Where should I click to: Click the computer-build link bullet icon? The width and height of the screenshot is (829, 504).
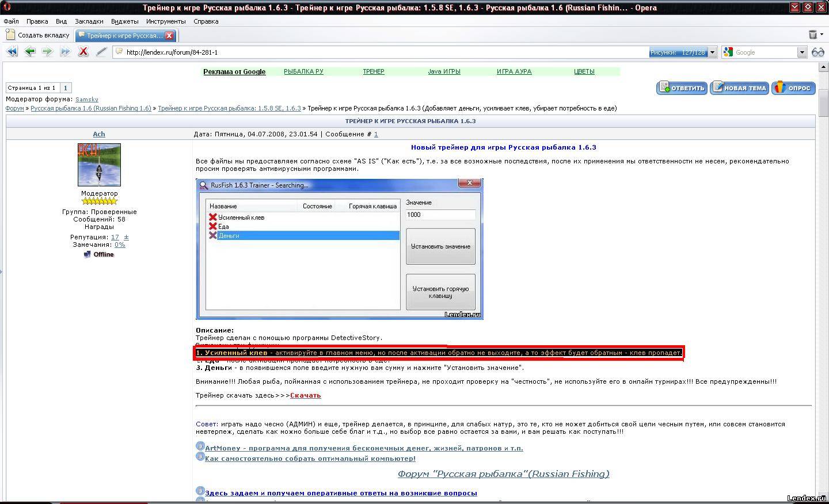click(x=200, y=457)
